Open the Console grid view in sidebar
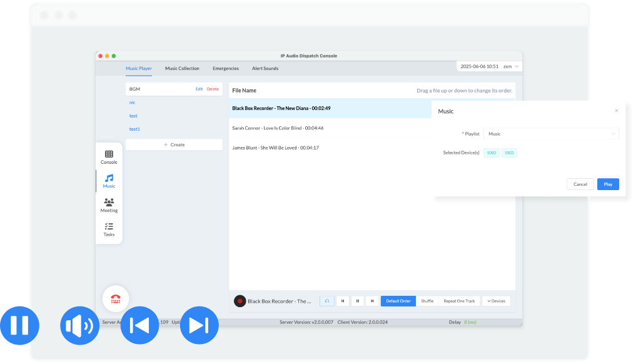Image resolution: width=636 pixels, height=364 pixels. click(109, 156)
